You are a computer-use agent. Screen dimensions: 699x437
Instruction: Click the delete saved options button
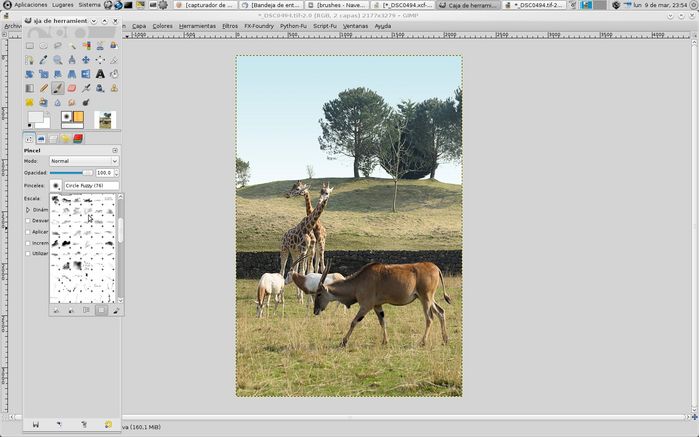[84, 425]
